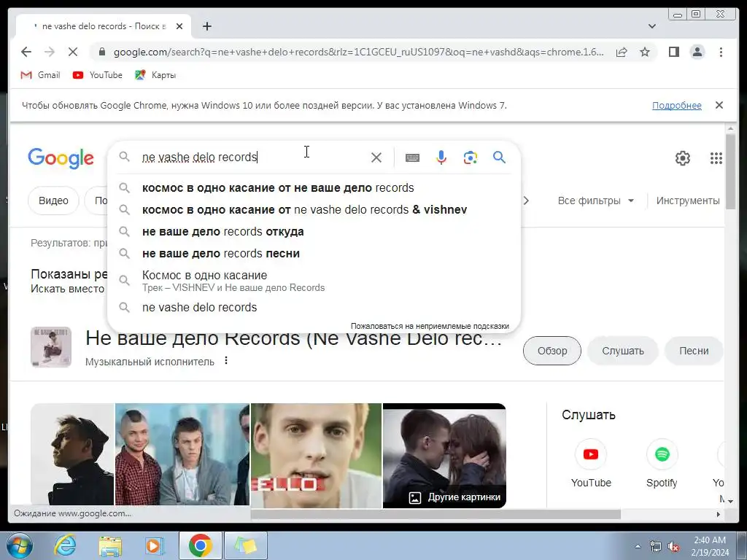This screenshot has width=747, height=560.
Task: Bookmark this page with the star icon
Action: pyautogui.click(x=645, y=52)
